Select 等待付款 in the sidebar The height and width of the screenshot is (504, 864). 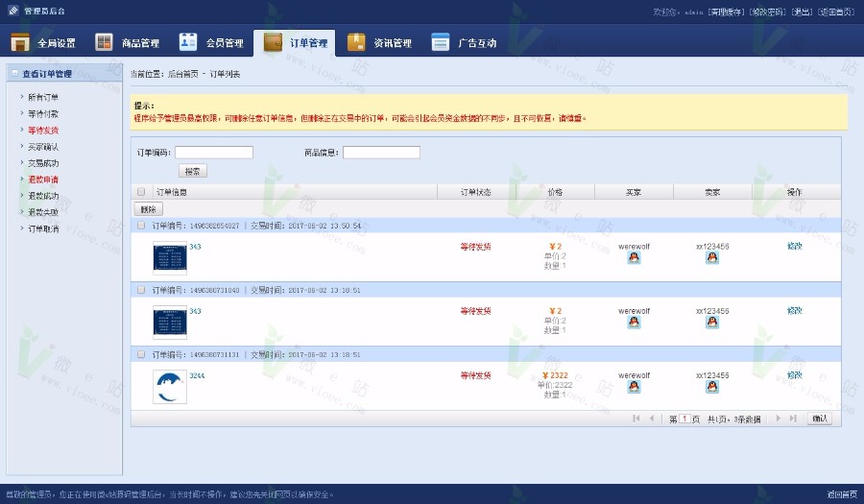tap(43, 114)
